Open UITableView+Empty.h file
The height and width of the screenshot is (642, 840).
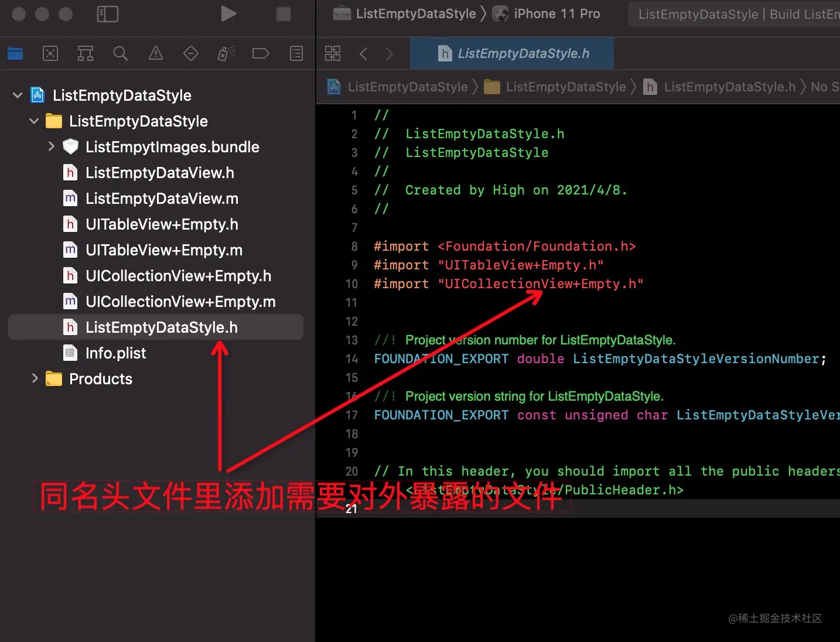(162, 224)
